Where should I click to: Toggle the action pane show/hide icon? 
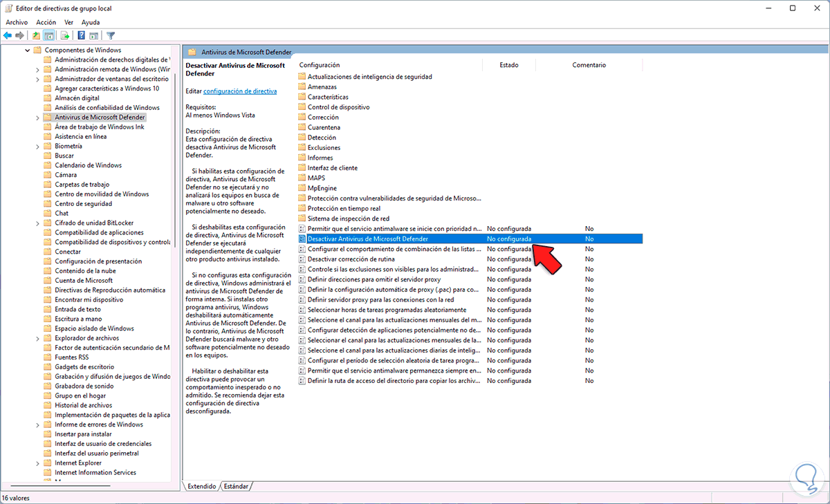coord(94,35)
